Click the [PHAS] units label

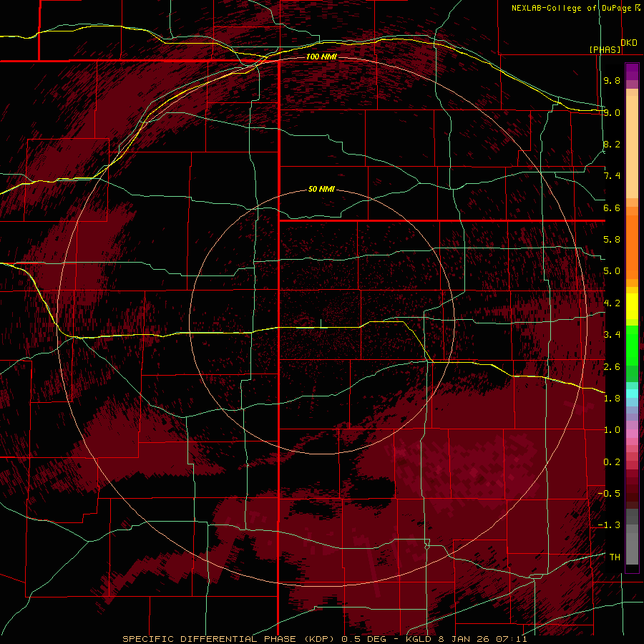(605, 49)
